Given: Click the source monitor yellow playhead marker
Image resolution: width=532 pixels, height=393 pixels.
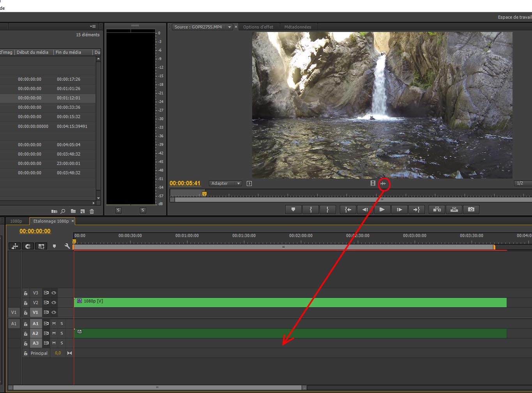Looking at the screenshot, I should (x=204, y=194).
